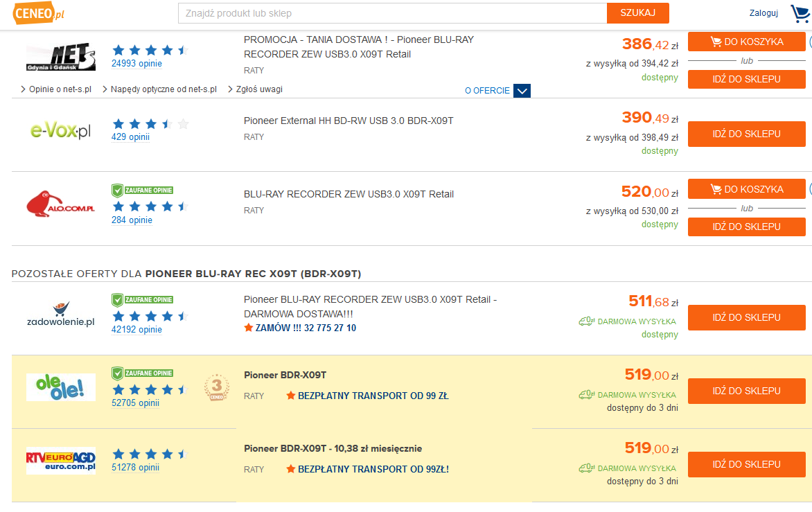The image size is (812, 512).
Task: Click the 520,00 zł price
Action: click(650, 192)
